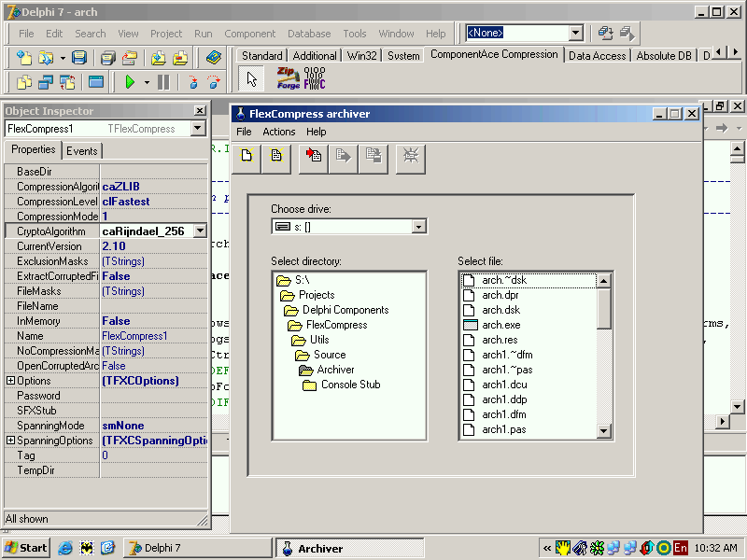The image size is (747, 560).
Task: Open the Help contents book icon
Action: [x=214, y=58]
